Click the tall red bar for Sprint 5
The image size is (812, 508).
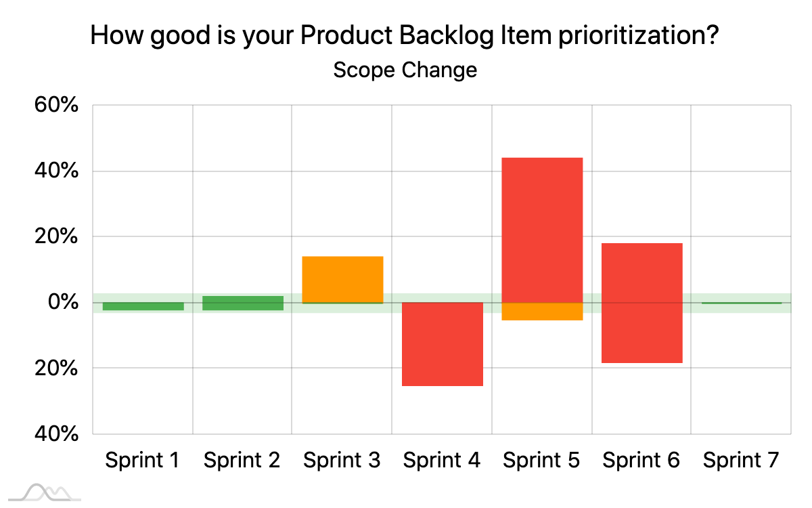pos(542,230)
